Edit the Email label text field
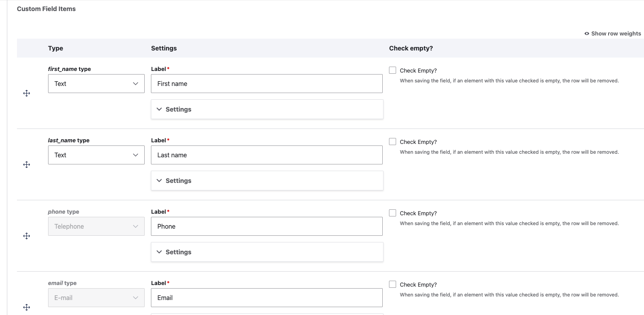This screenshot has height=315, width=644. [x=266, y=298]
